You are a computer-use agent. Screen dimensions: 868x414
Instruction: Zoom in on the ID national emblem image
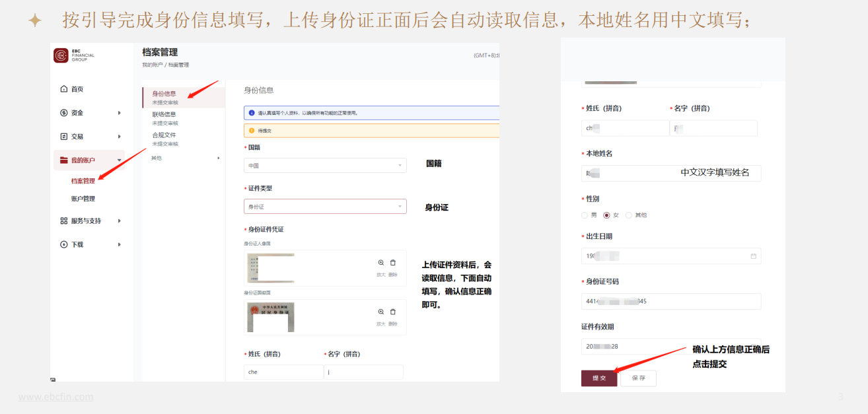point(381,312)
